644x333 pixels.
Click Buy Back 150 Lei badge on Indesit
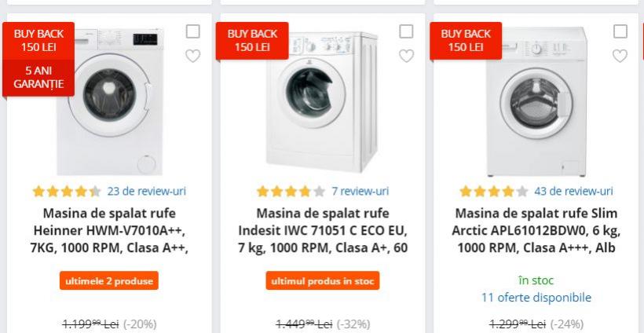pyautogui.click(x=253, y=40)
